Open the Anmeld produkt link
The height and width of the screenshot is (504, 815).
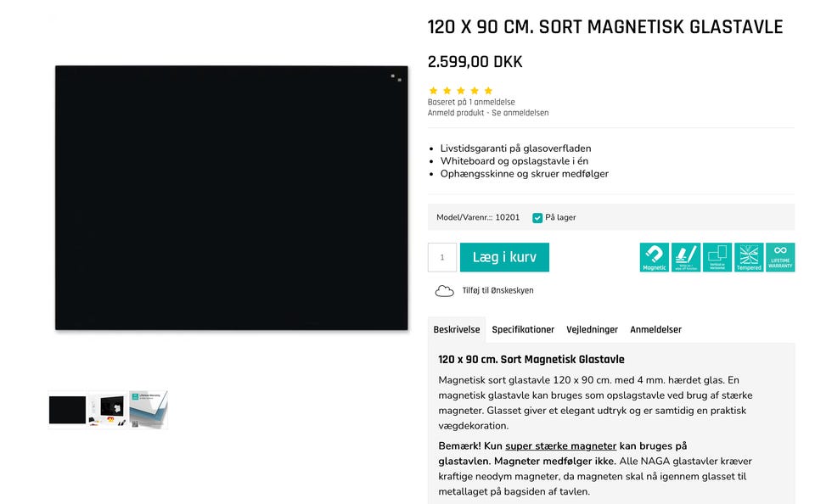456,113
